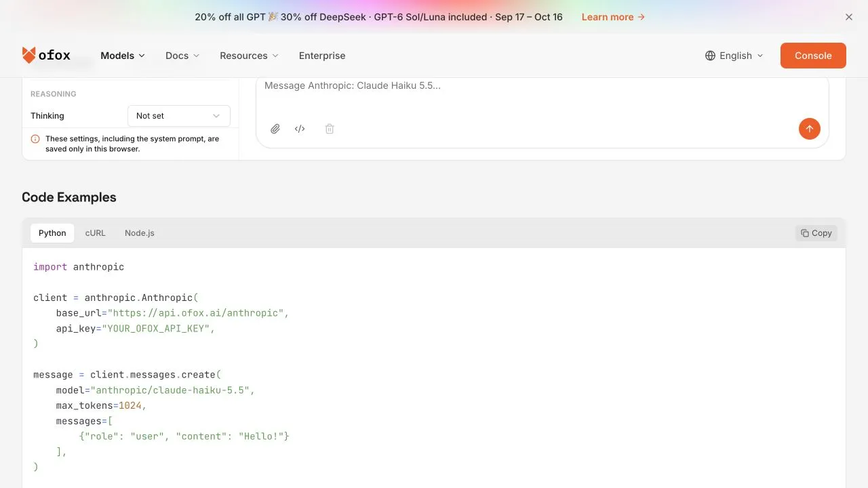This screenshot has width=868, height=488.
Task: Follow the Learn more promo link
Action: [x=613, y=17]
